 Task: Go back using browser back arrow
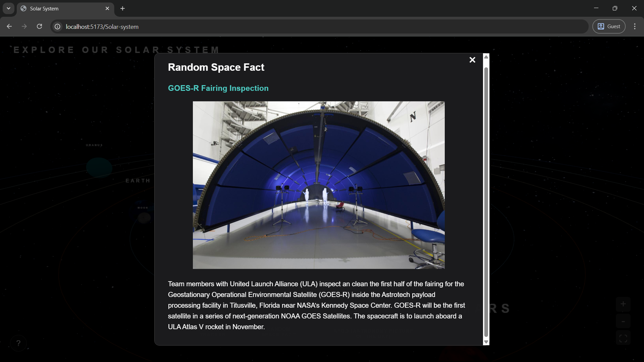click(9, 26)
